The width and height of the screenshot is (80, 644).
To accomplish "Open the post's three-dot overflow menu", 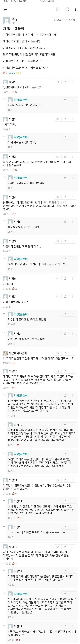I will coord(75,10).
